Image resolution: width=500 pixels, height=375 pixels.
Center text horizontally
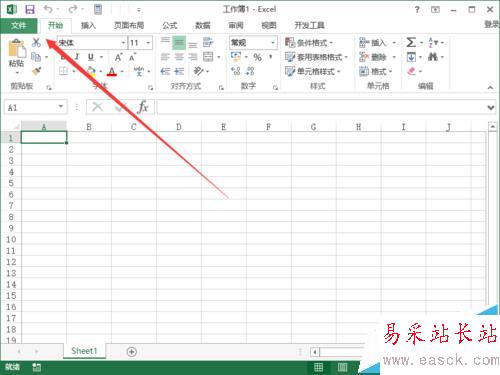[179, 57]
